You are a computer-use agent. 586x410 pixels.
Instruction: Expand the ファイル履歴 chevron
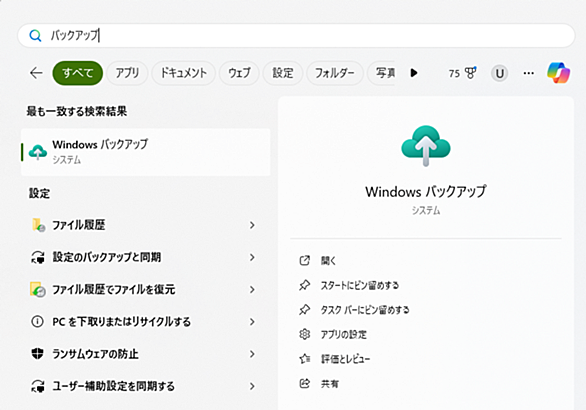pos(252,225)
